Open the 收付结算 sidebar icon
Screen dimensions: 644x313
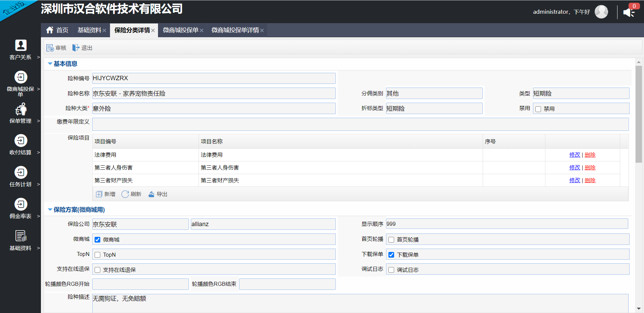tap(20, 140)
